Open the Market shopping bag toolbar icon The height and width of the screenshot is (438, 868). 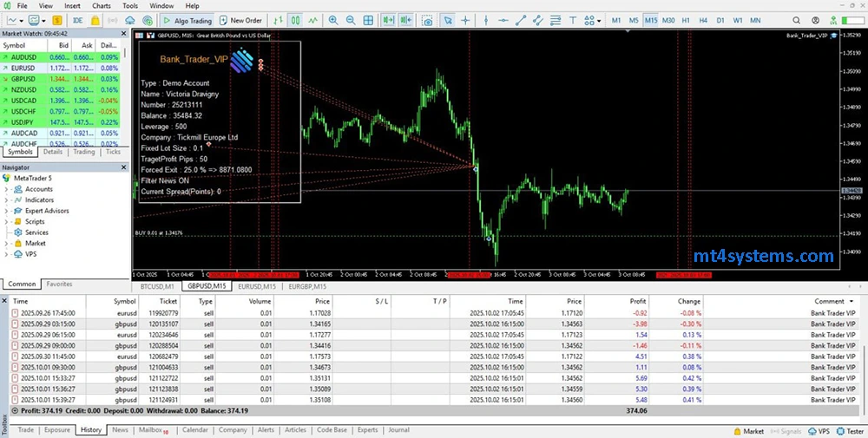coord(95,21)
